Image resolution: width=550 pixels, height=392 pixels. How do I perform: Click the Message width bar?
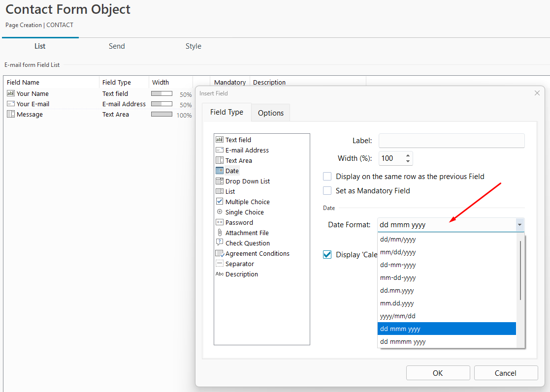pos(162,114)
